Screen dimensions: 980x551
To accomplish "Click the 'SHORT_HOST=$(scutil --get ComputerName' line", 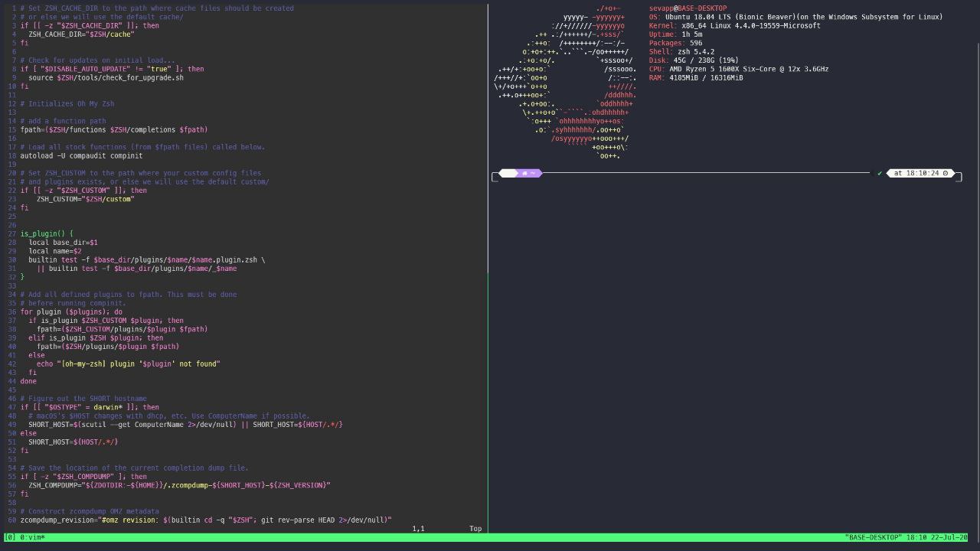I will click(185, 425).
